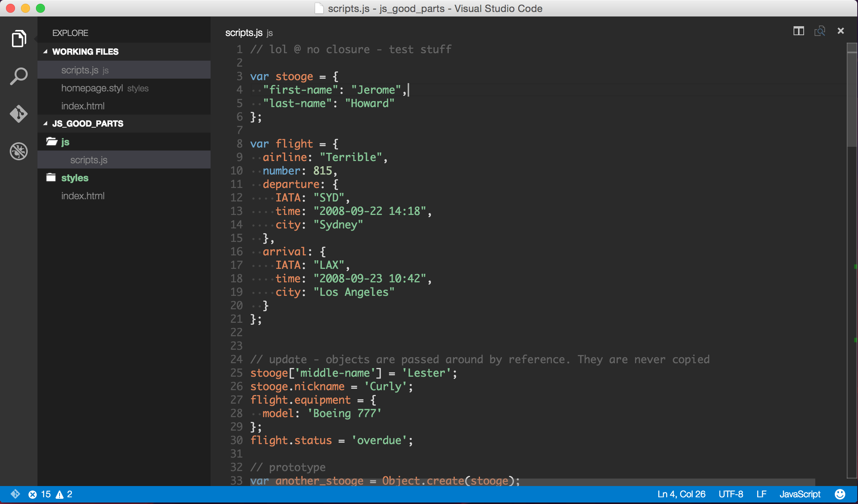This screenshot has width=858, height=504.
Task: Change UTF-8 file encoding
Action: coord(731,494)
